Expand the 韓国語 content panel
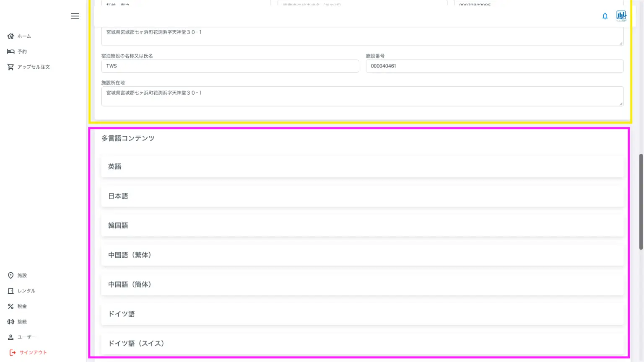 362,225
